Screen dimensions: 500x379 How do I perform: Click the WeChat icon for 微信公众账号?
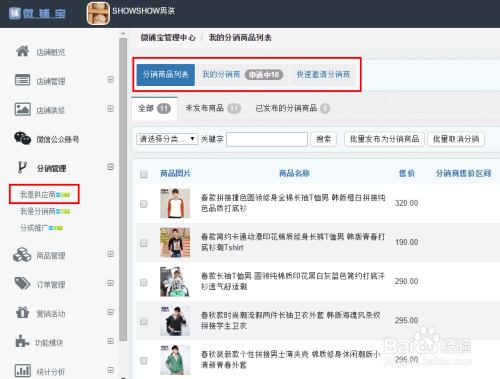tap(22, 138)
